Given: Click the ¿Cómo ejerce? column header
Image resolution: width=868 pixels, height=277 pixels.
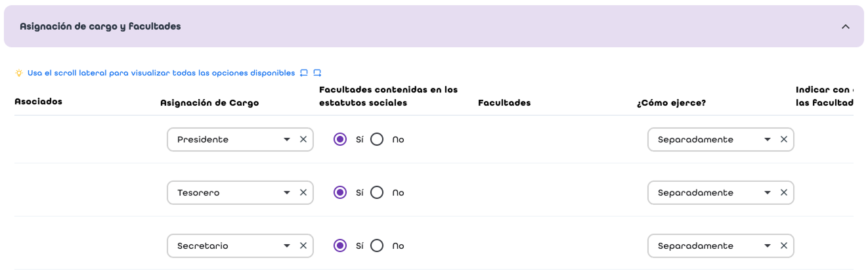Looking at the screenshot, I should click(x=671, y=102).
